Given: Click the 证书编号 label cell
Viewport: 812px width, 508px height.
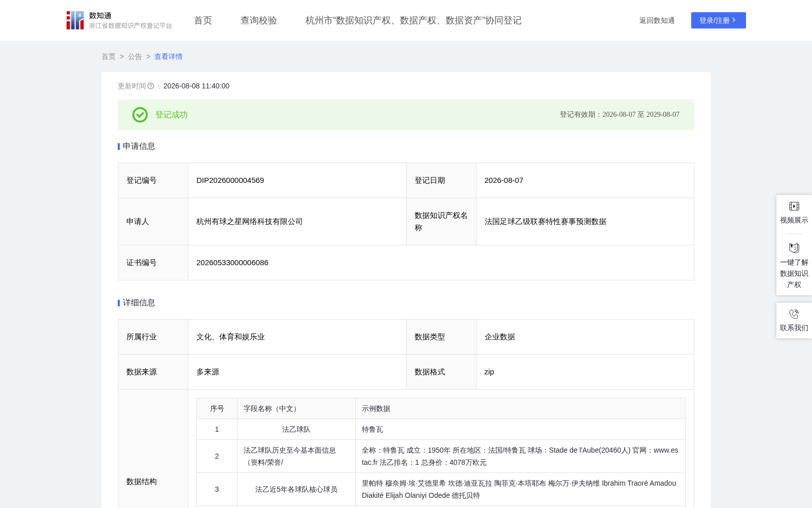Looking at the screenshot, I should tap(153, 263).
